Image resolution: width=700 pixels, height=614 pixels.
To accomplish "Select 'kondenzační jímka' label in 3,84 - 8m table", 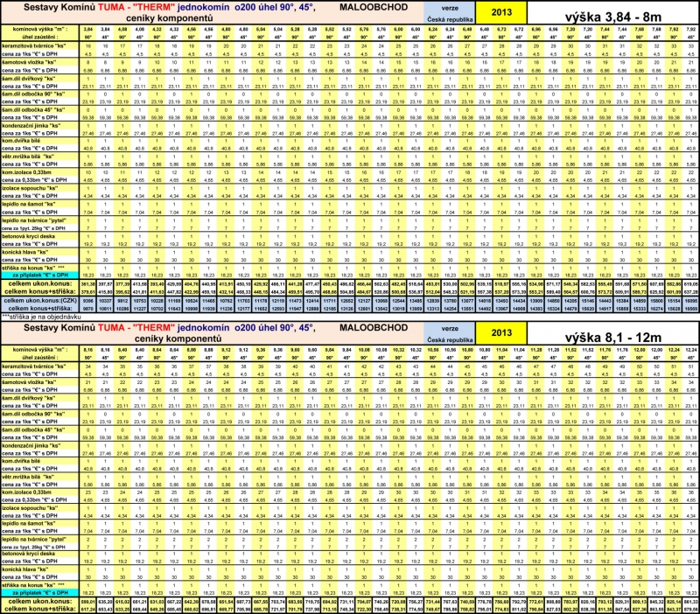I will point(31,126).
